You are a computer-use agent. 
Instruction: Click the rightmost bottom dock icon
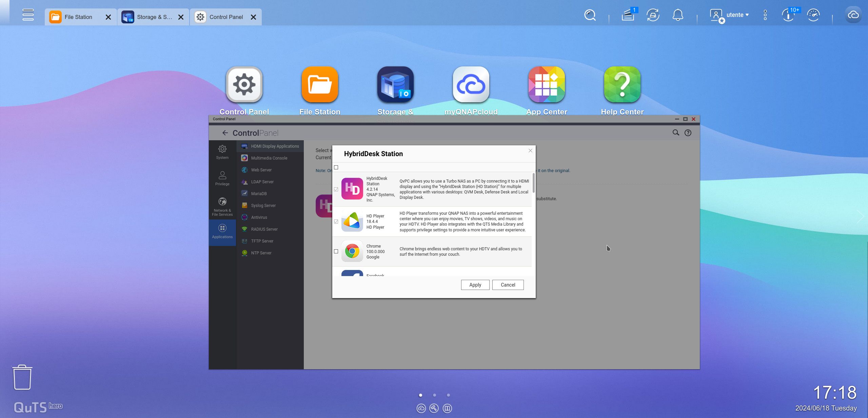447,408
